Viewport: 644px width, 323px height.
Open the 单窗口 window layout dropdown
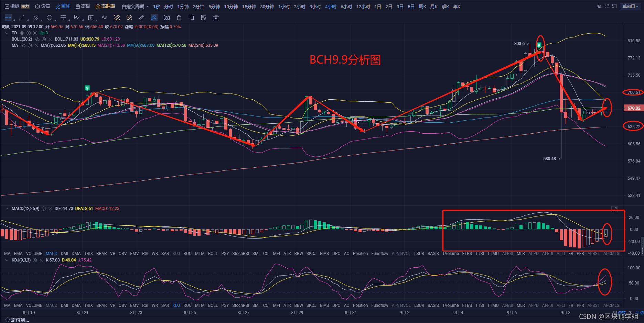click(x=631, y=7)
